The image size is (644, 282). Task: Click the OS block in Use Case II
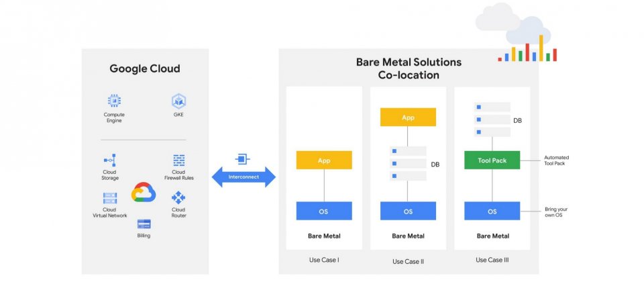tap(408, 211)
